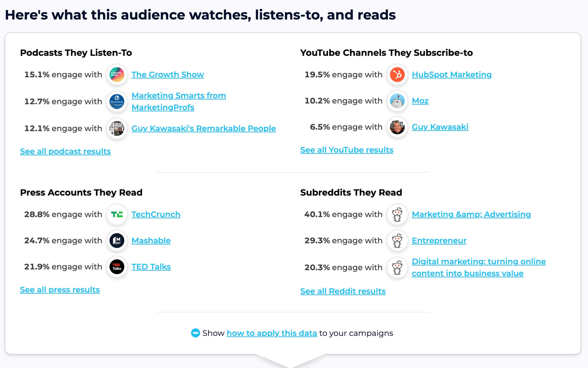588x368 pixels.
Task: Click the 19.5% engage with text
Action: (344, 75)
